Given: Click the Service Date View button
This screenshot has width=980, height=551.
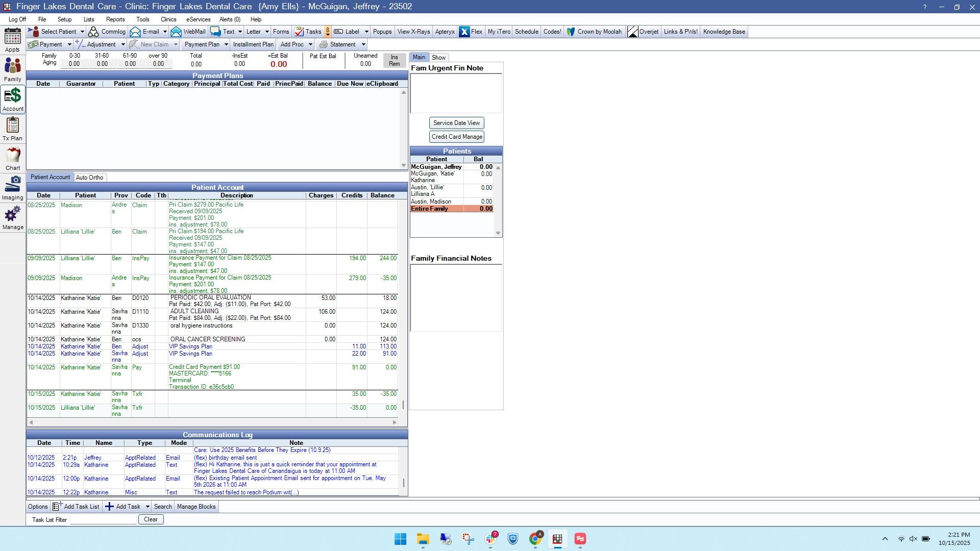Looking at the screenshot, I should click(456, 123).
